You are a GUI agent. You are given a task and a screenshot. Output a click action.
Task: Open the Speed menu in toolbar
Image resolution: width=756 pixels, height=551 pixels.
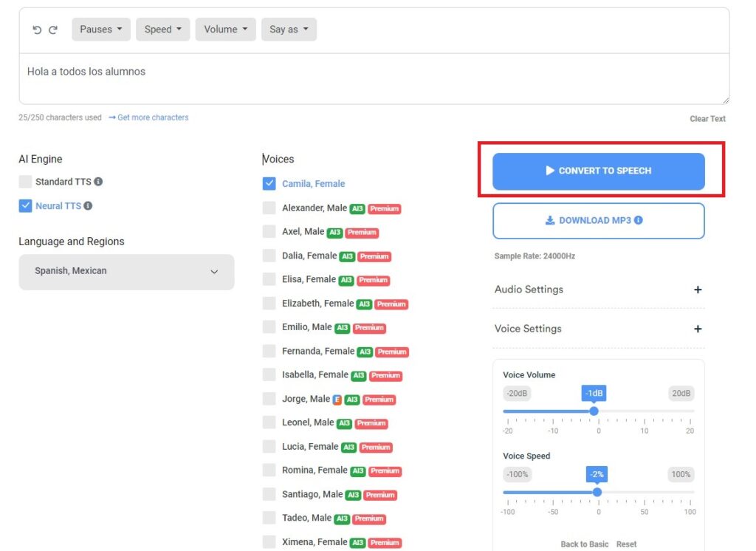(x=162, y=30)
